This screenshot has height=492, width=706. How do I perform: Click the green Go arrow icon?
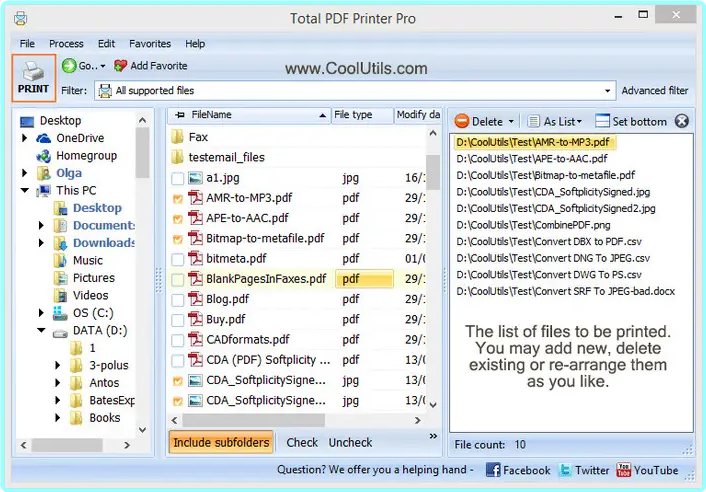pos(69,66)
